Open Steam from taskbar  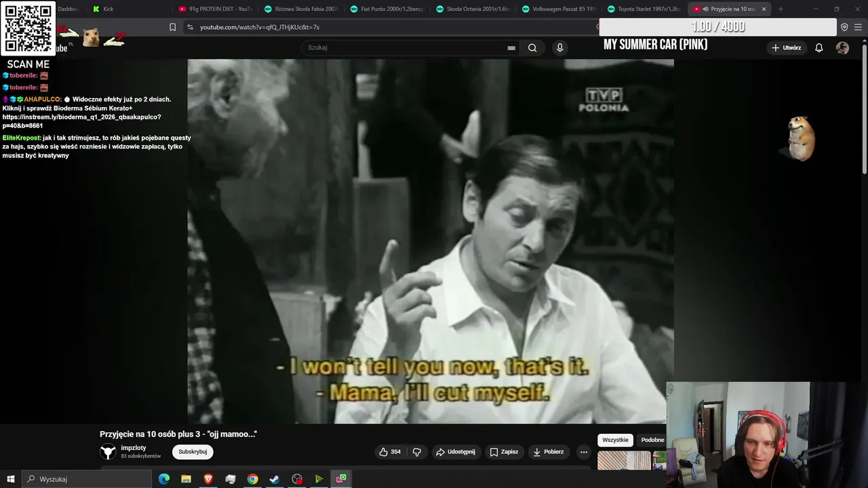tap(275, 479)
